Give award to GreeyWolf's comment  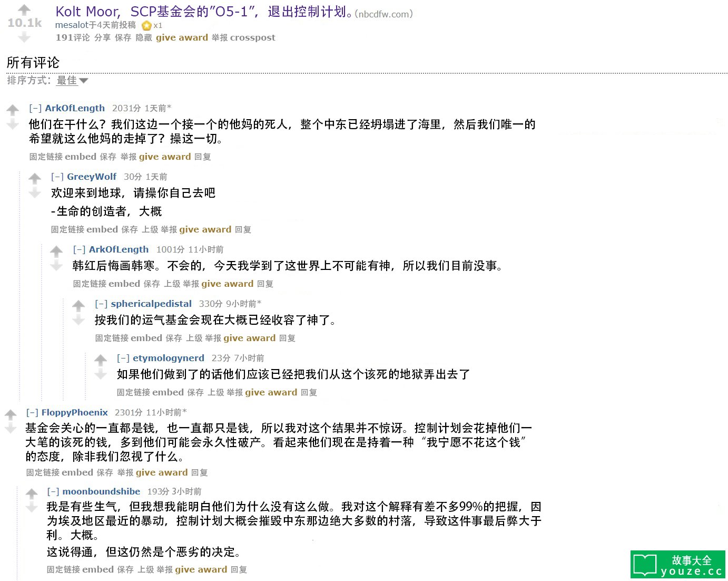click(205, 229)
